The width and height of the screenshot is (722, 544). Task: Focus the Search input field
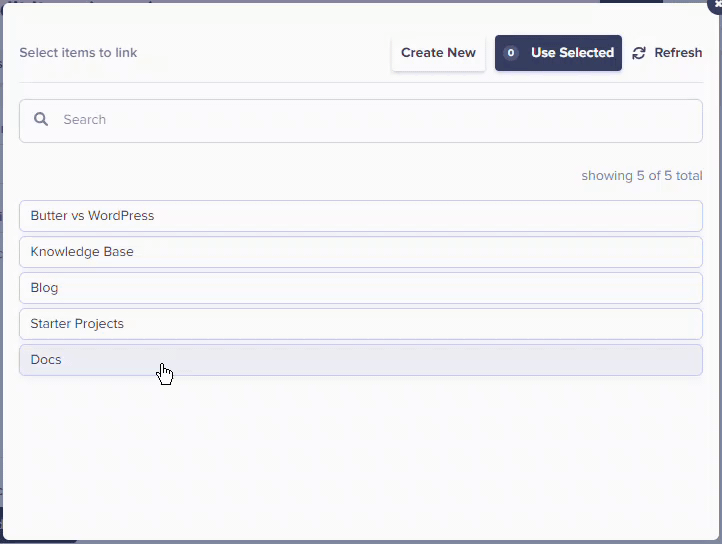[361, 121]
